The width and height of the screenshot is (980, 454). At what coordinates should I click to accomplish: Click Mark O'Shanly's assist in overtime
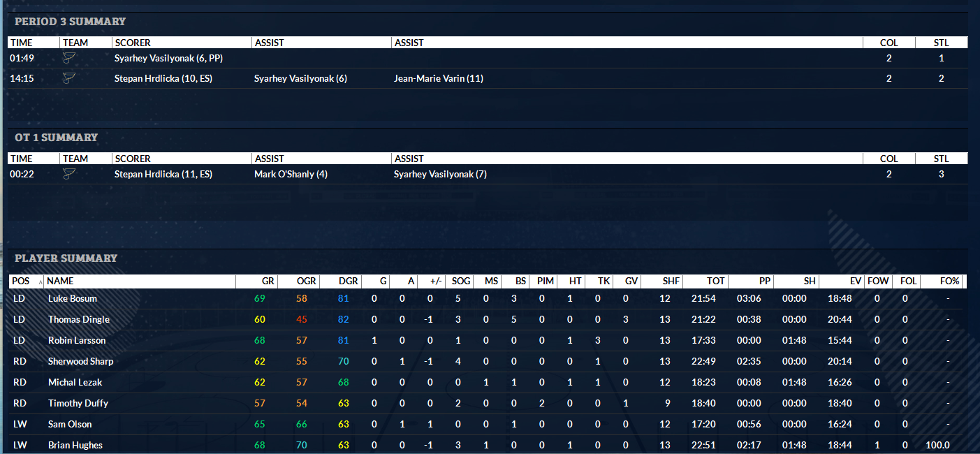[291, 174]
